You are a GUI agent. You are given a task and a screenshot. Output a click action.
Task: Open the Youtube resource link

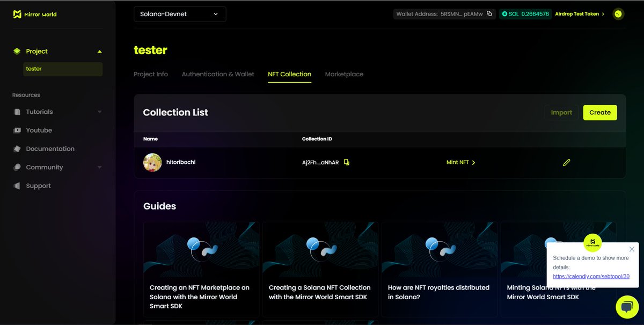[x=39, y=130]
